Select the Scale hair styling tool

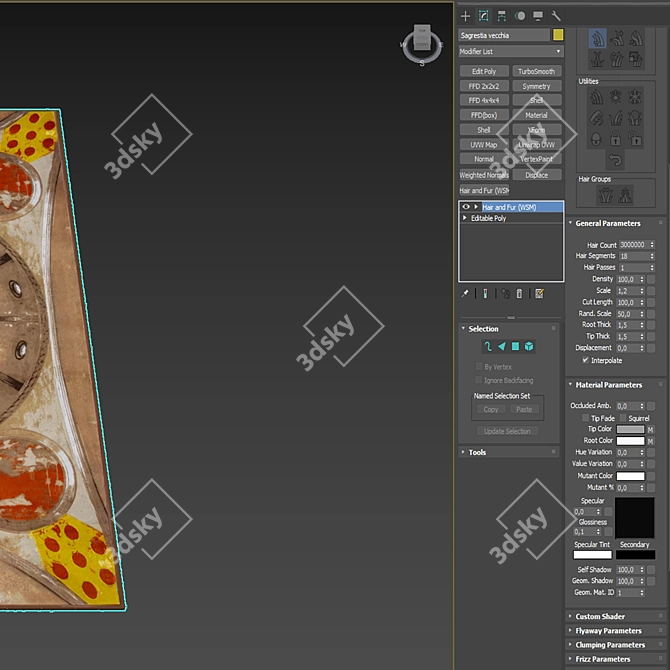click(636, 59)
